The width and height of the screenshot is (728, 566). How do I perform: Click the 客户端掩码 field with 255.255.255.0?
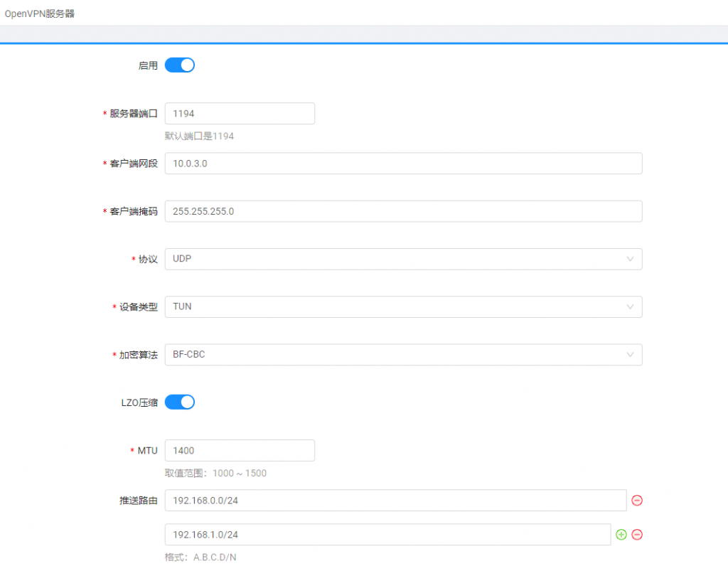[403, 211]
